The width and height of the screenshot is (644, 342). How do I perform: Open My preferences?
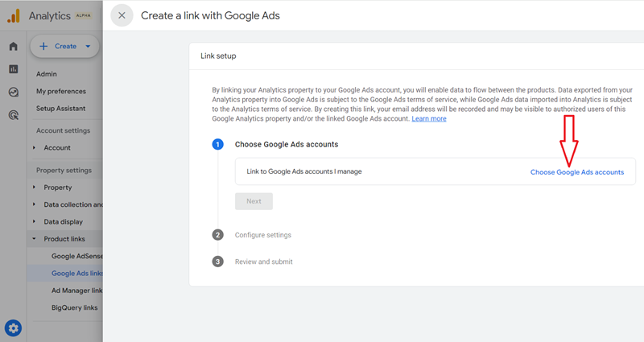pyautogui.click(x=61, y=91)
